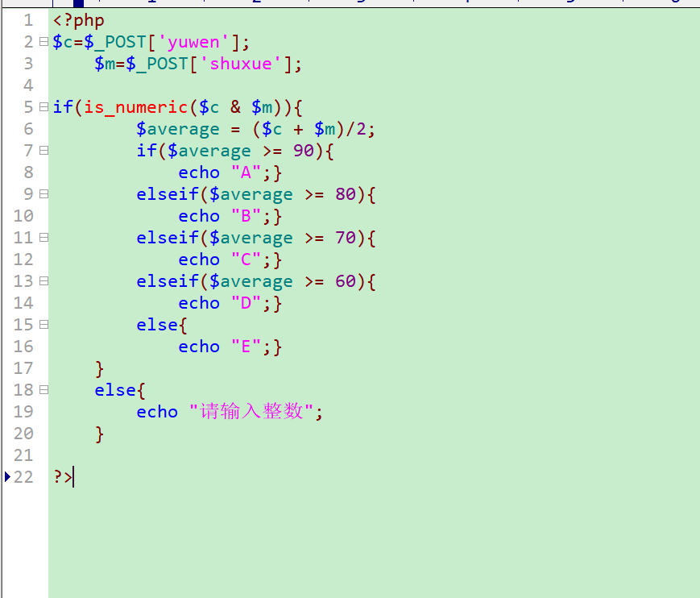
Task: Collapse the elseif block fold icon on line 11
Action: (x=43, y=237)
